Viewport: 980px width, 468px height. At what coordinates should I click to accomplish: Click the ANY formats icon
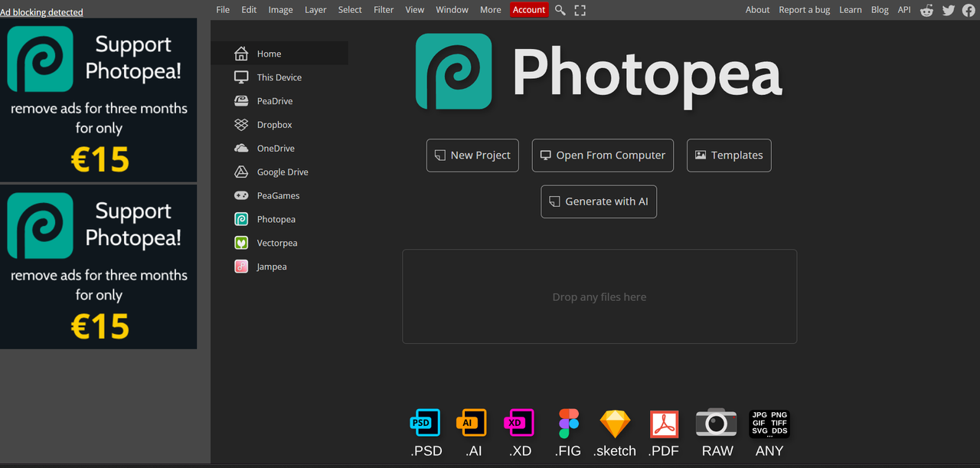[769, 423]
